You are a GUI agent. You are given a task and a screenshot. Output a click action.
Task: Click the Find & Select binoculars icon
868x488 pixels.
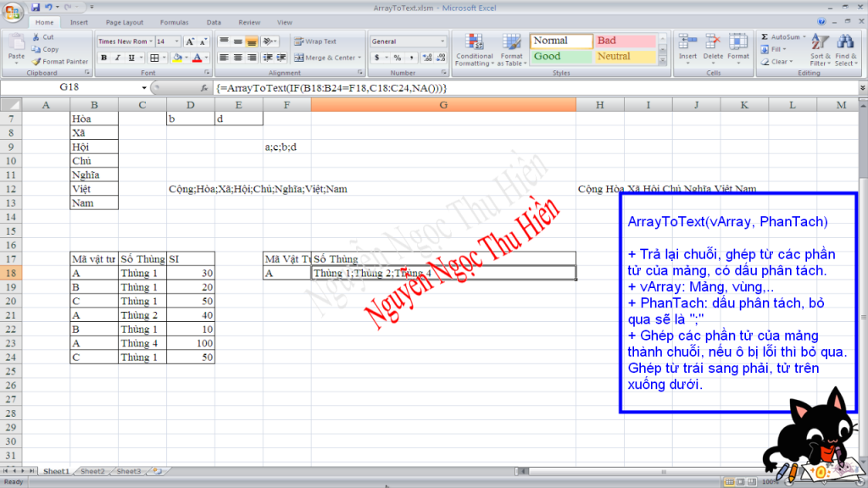click(844, 48)
